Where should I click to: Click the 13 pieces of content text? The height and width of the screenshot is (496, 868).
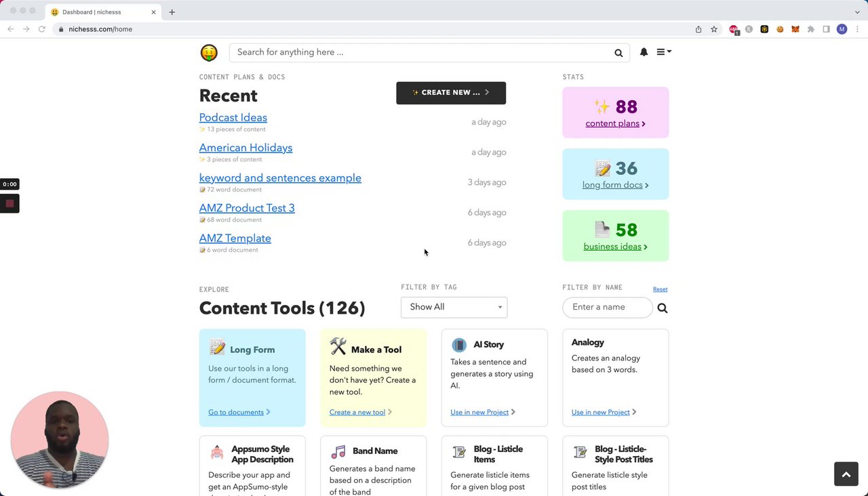237,129
